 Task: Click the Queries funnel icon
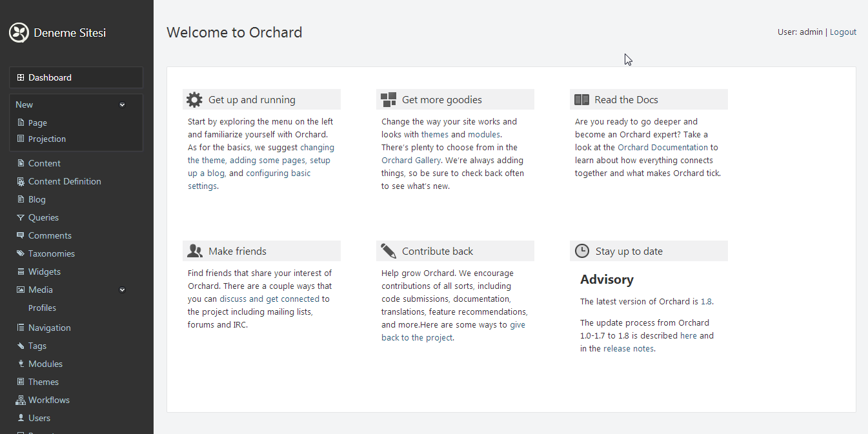21,218
